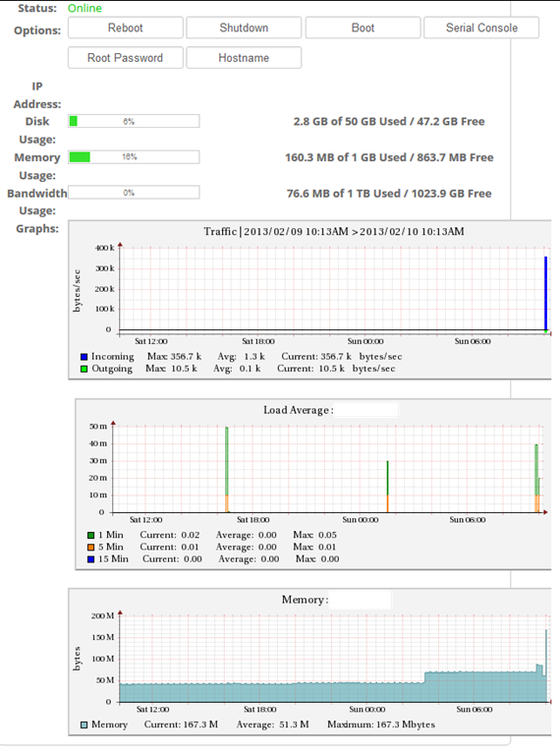The width and height of the screenshot is (560, 755).
Task: Click the Traffic graph image
Action: pos(309,300)
